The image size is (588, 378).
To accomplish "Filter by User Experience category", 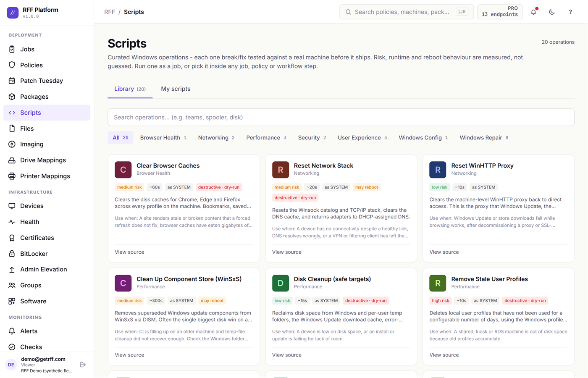I will (x=362, y=138).
